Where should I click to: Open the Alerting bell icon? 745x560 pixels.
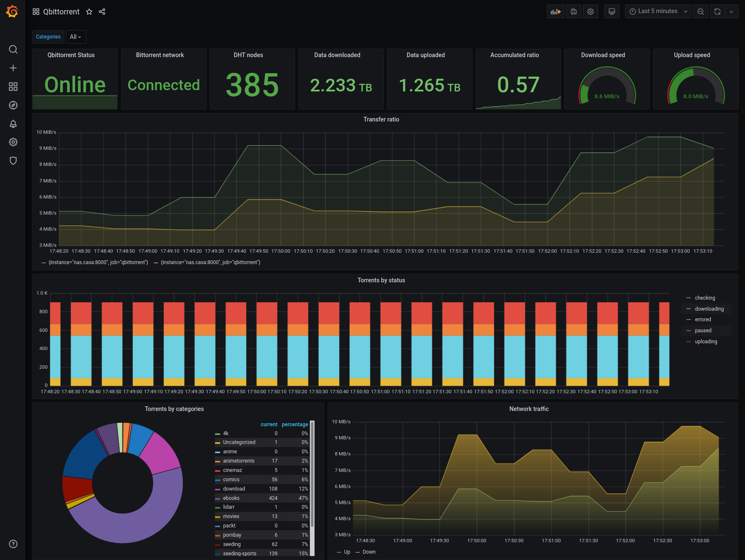pos(13,124)
